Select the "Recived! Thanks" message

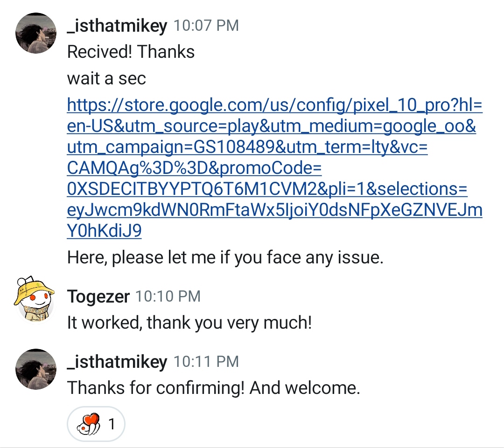131,52
